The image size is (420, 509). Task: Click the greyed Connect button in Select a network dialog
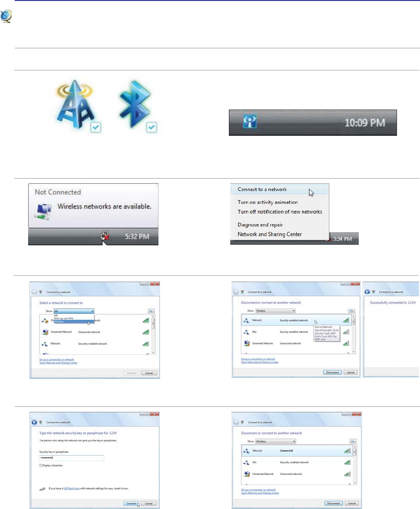click(132, 373)
